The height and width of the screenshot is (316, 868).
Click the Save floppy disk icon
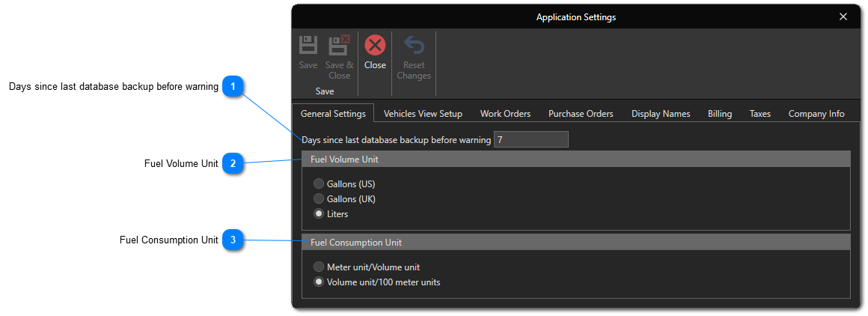308,46
